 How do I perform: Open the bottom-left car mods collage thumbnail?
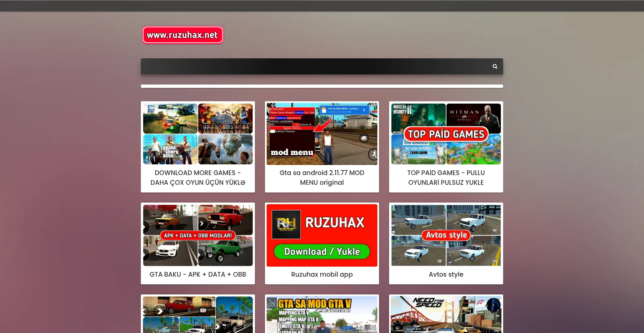(x=198, y=315)
